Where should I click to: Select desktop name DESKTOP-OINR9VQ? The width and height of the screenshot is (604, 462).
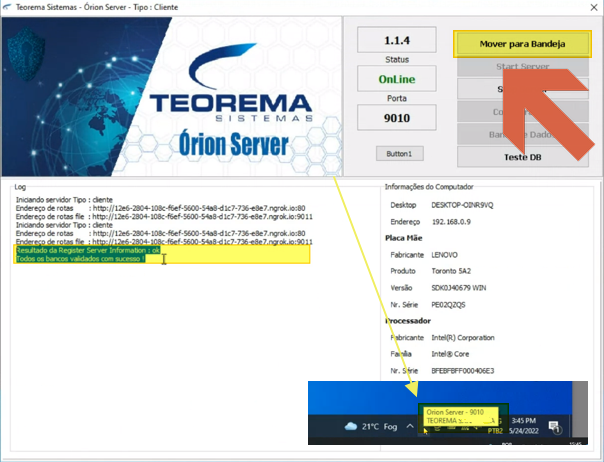click(462, 205)
